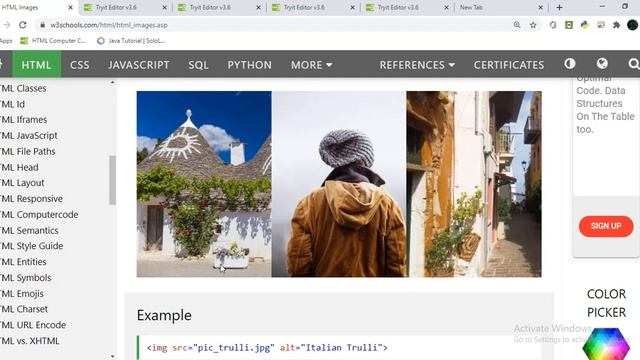The height and width of the screenshot is (360, 640).
Task: Expand the REFERENCES dropdown menu
Action: tap(417, 64)
